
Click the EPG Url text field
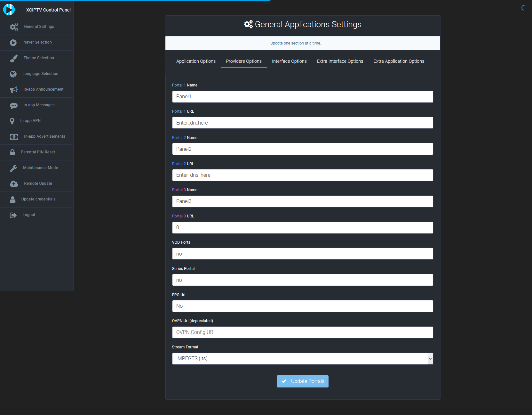302,306
